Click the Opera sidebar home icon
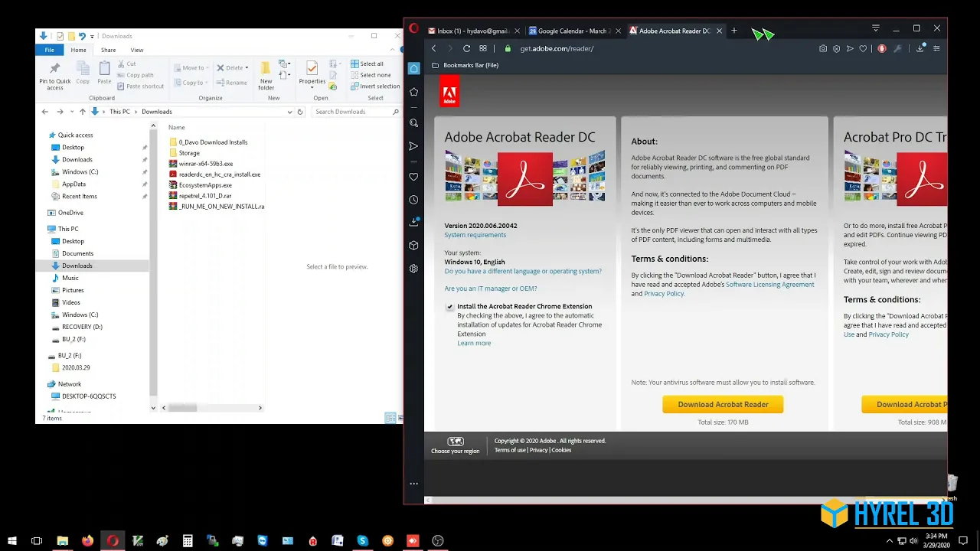Image resolution: width=980 pixels, height=551 pixels. pos(413,68)
